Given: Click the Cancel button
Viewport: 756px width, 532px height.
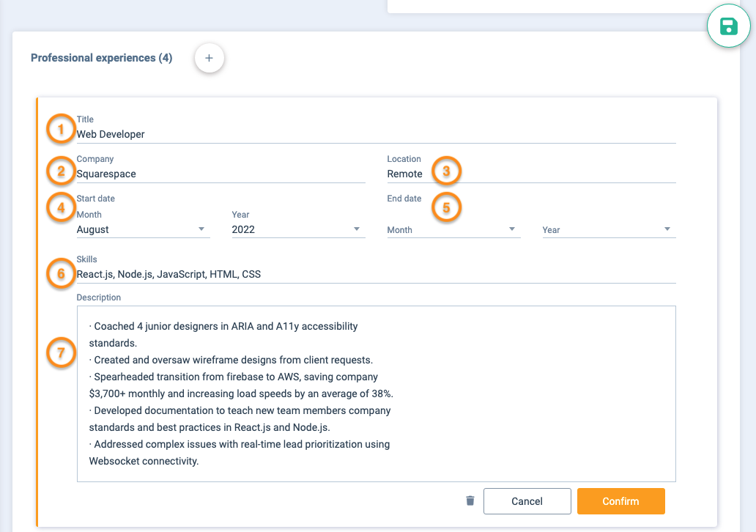Looking at the screenshot, I should click(527, 501).
